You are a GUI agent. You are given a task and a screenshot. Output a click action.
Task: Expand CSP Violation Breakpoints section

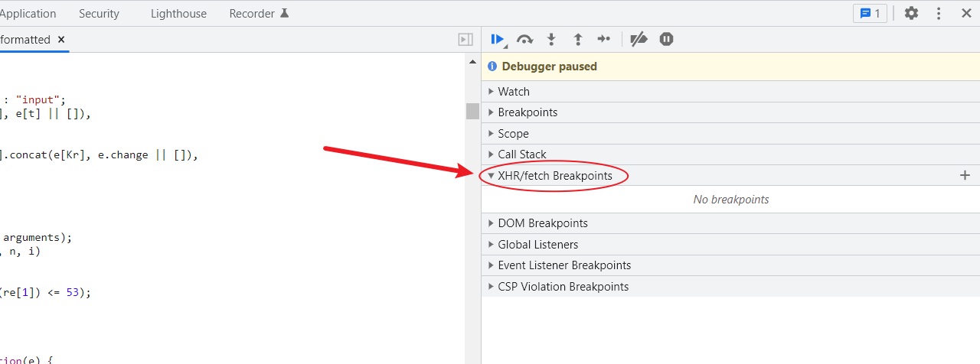[x=730, y=287]
